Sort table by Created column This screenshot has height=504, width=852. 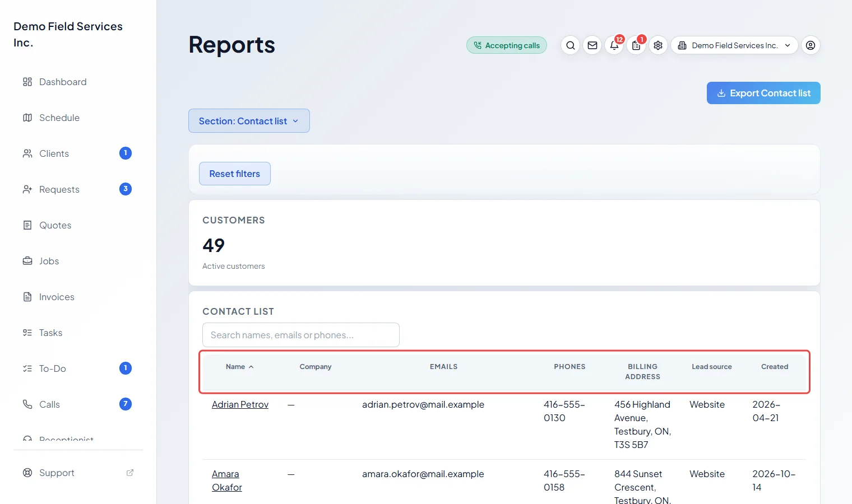[x=775, y=367]
